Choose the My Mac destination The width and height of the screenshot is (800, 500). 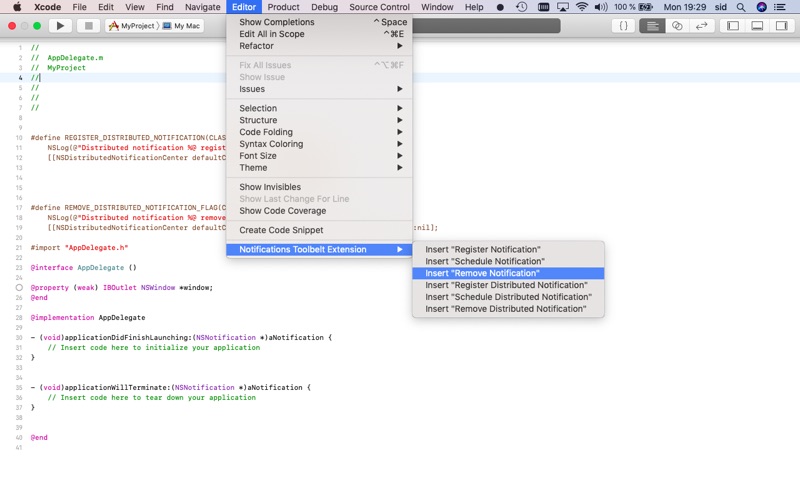pos(182,26)
